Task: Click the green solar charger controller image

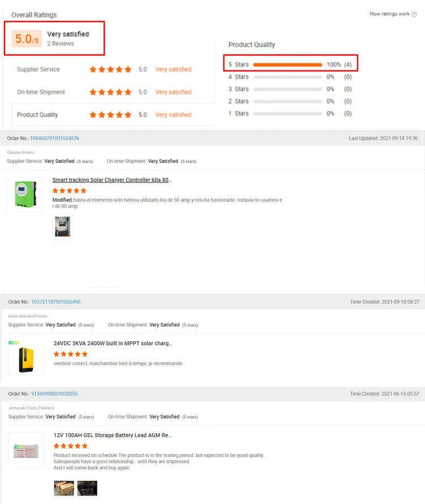Action: tap(25, 194)
